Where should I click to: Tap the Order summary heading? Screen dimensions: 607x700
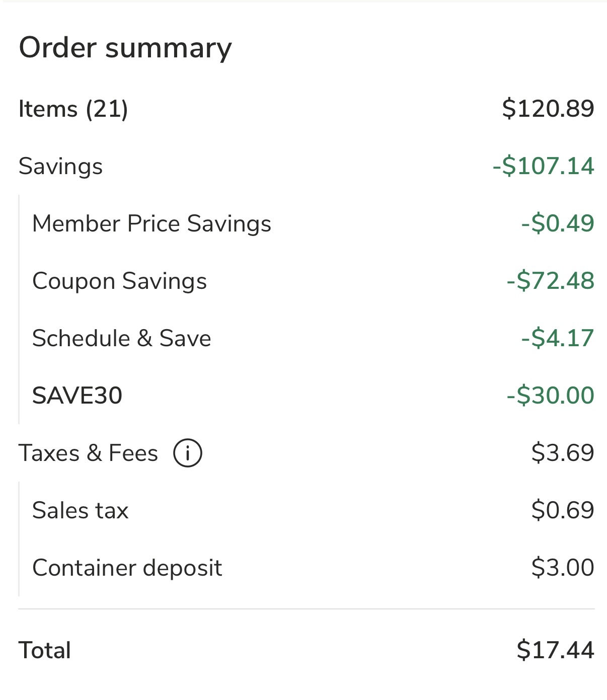[x=125, y=48]
